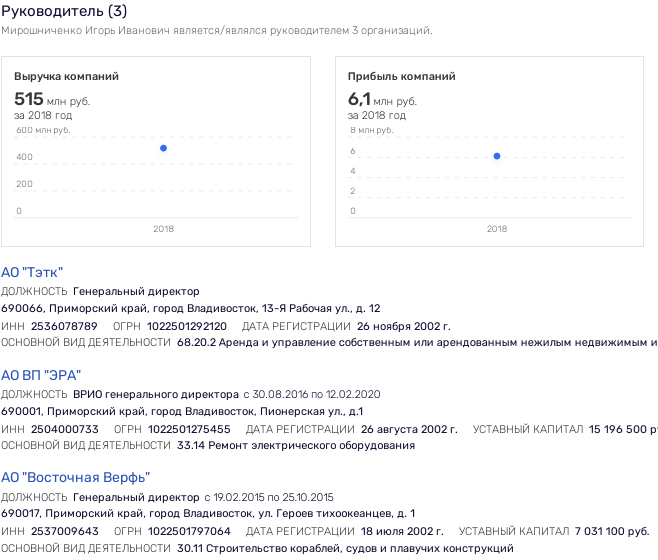Image resolution: width=658 pixels, height=560 pixels.
Task: Click the 600 млн руб. axis label
Action: (43, 130)
